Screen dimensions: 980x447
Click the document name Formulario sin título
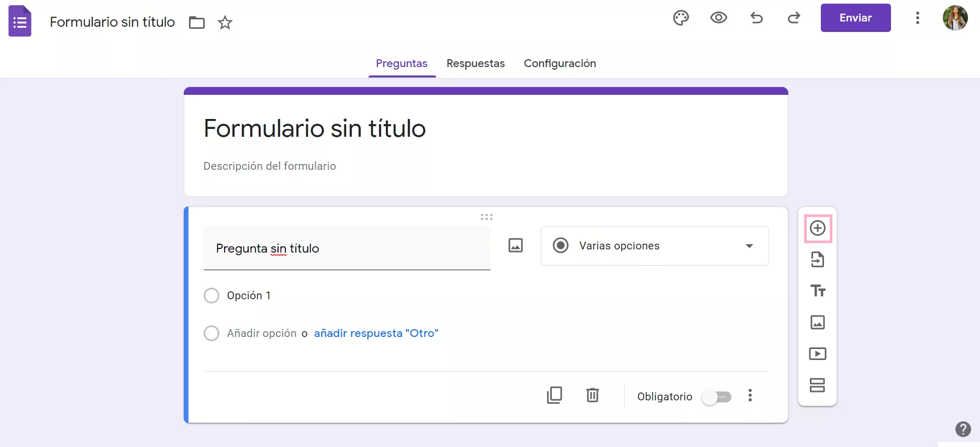[x=113, y=22]
